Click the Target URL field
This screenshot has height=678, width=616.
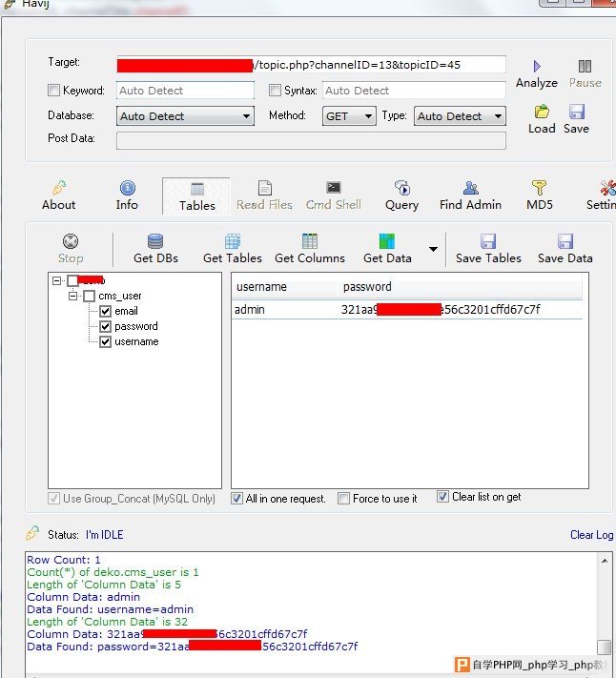311,65
